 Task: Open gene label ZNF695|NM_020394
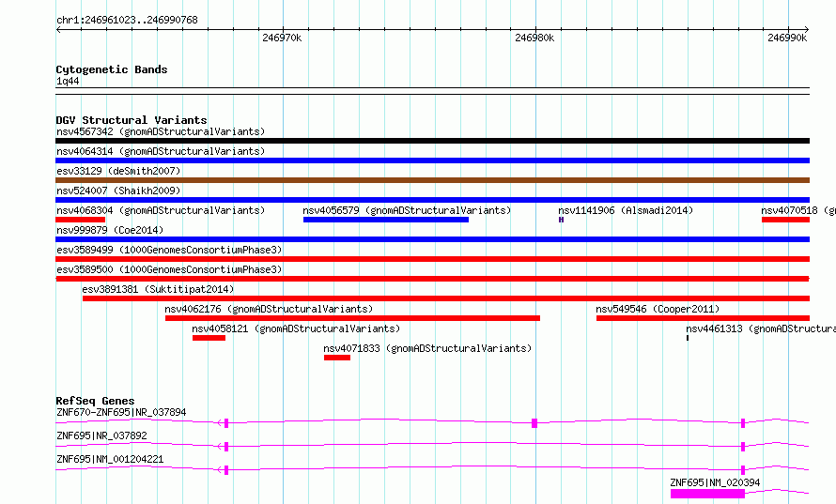click(715, 482)
